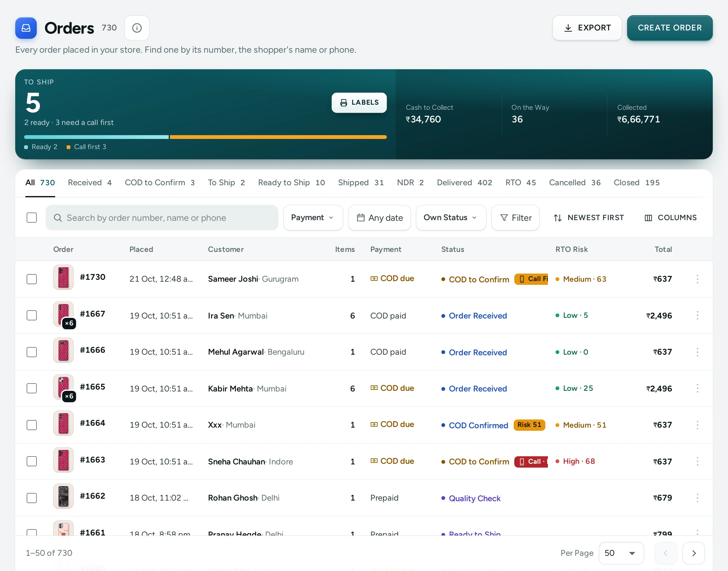The height and width of the screenshot is (571, 728).
Task: Check the box for order #1730
Action: click(32, 279)
